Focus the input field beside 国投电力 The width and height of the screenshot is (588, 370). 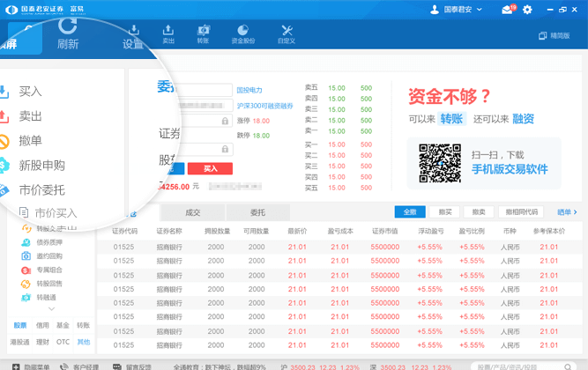(x=205, y=90)
